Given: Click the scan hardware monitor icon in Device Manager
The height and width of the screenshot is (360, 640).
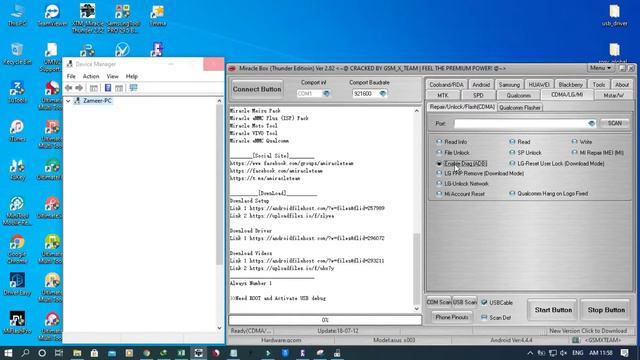Looking at the screenshot, I should tap(133, 88).
